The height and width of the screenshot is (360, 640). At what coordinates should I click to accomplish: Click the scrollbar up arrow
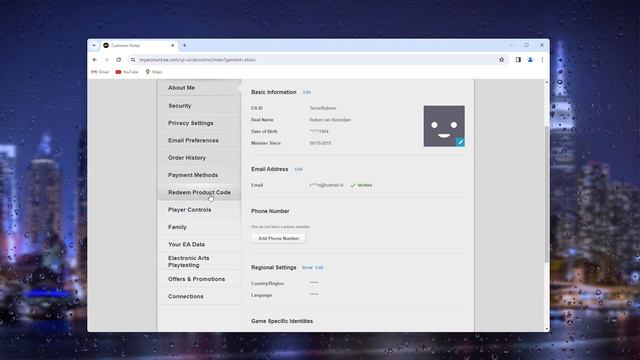(547, 82)
